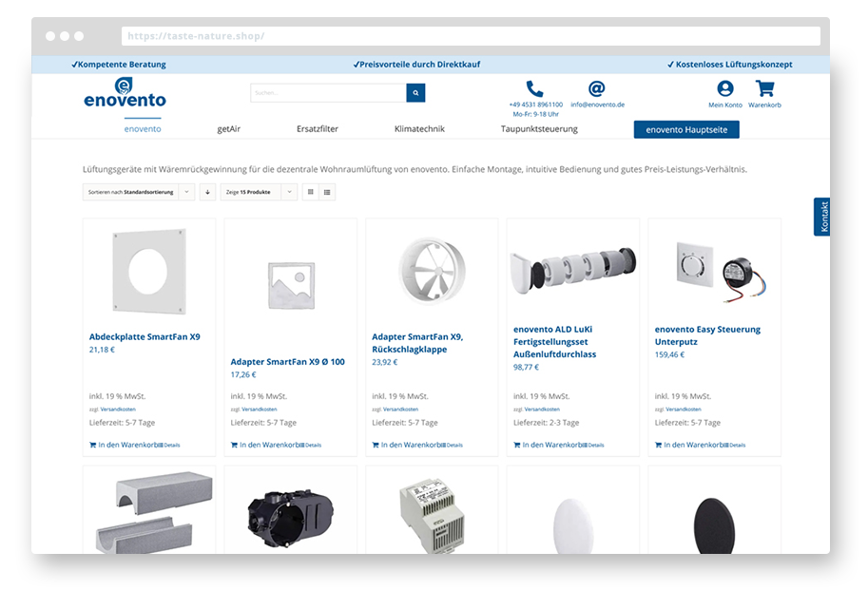Open Abdeckplatte SmartFan X9 product title

tap(145, 336)
